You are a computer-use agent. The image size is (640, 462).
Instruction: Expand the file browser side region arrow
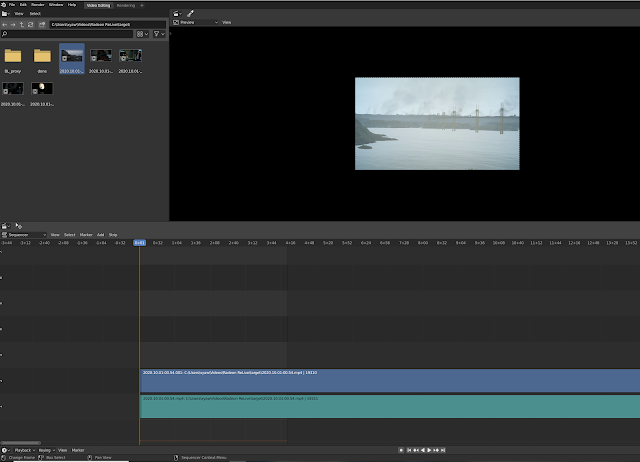click(171, 33)
